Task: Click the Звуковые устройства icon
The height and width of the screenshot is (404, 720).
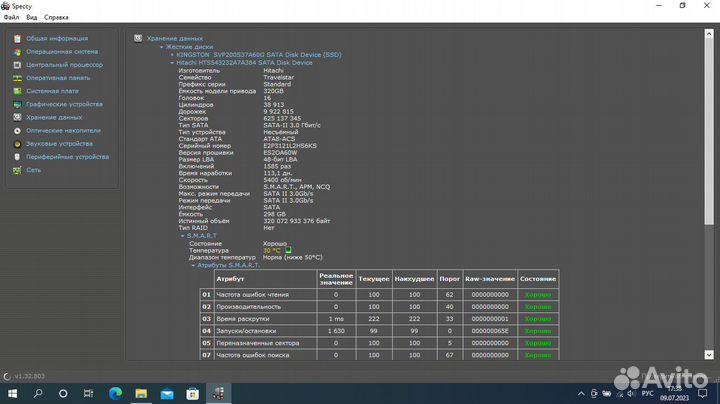Action: (x=17, y=144)
